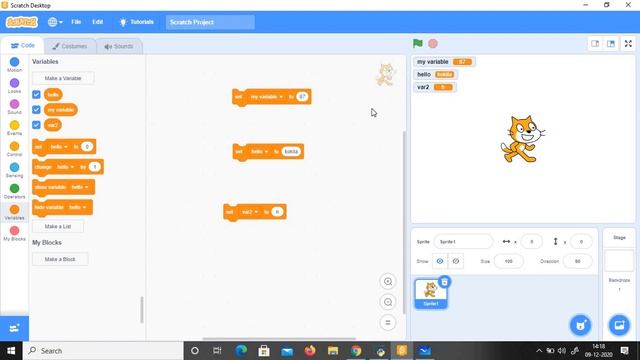The height and width of the screenshot is (360, 640).
Task: Open dropdown in show variable block
Action: tap(80, 187)
